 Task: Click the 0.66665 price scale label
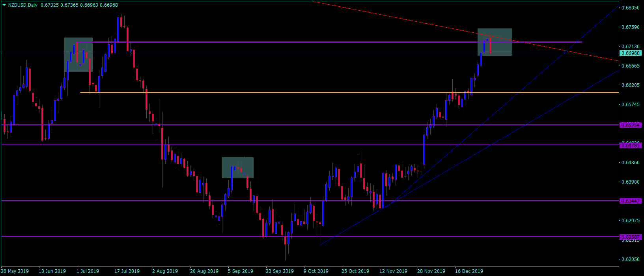pyautogui.click(x=630, y=66)
